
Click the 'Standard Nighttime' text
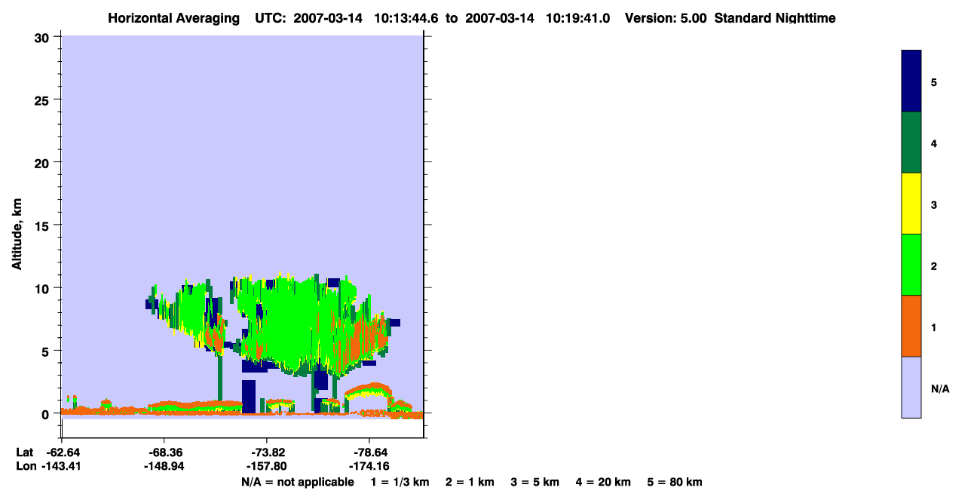[x=775, y=18]
